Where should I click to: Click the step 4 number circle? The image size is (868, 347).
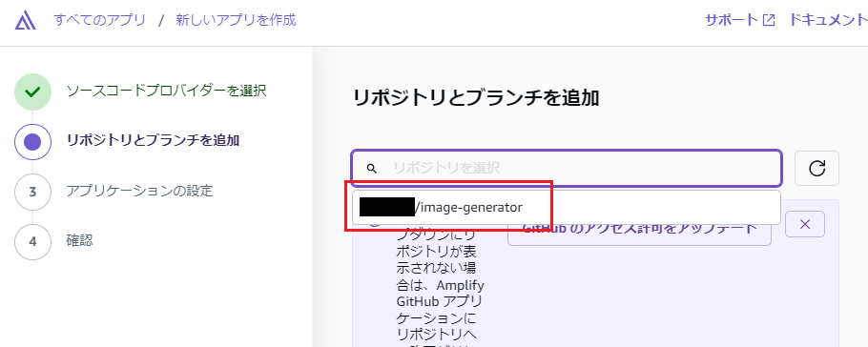tap(32, 241)
